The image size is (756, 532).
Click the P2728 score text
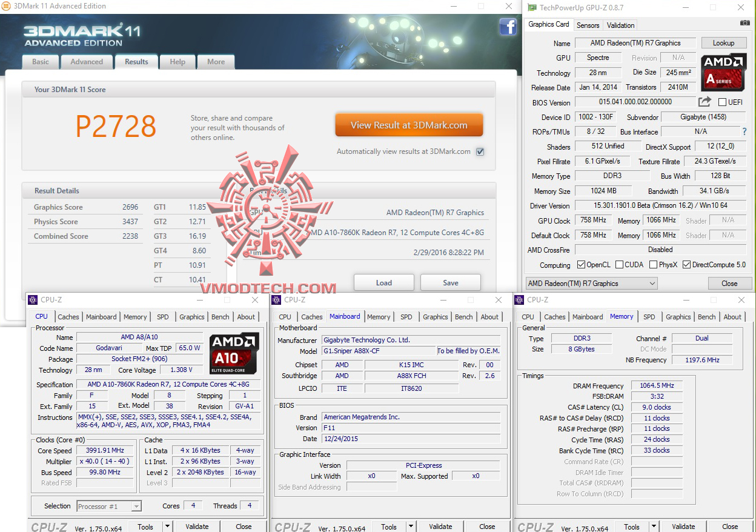click(116, 126)
